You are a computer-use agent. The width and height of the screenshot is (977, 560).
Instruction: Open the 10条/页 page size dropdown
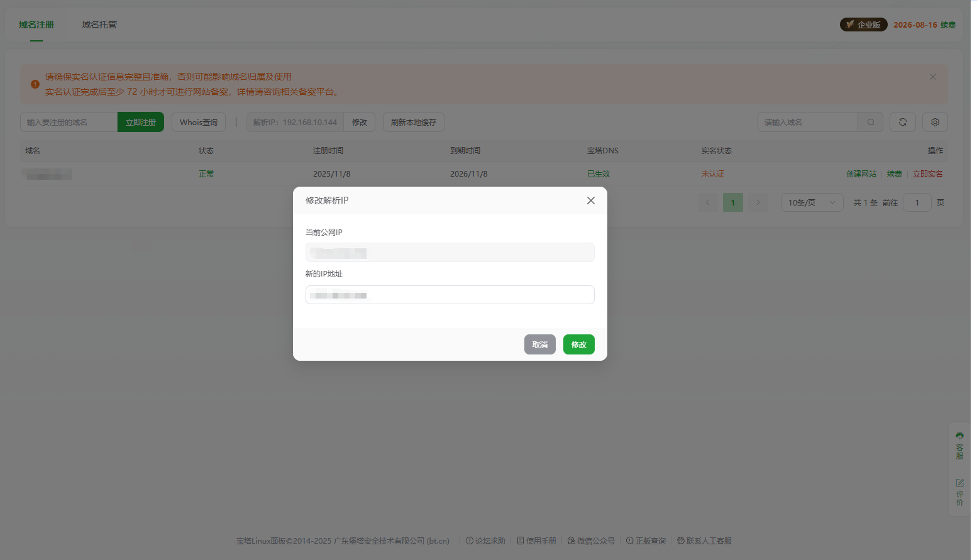click(x=812, y=202)
